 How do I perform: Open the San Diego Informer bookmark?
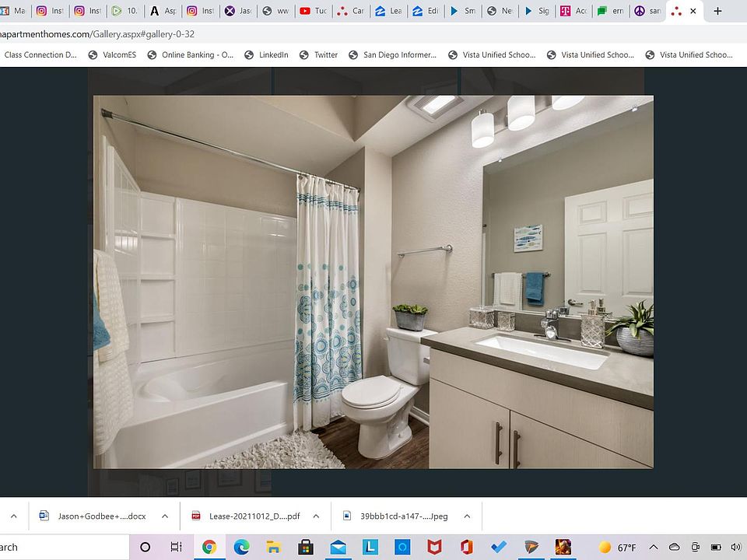pyautogui.click(x=393, y=54)
